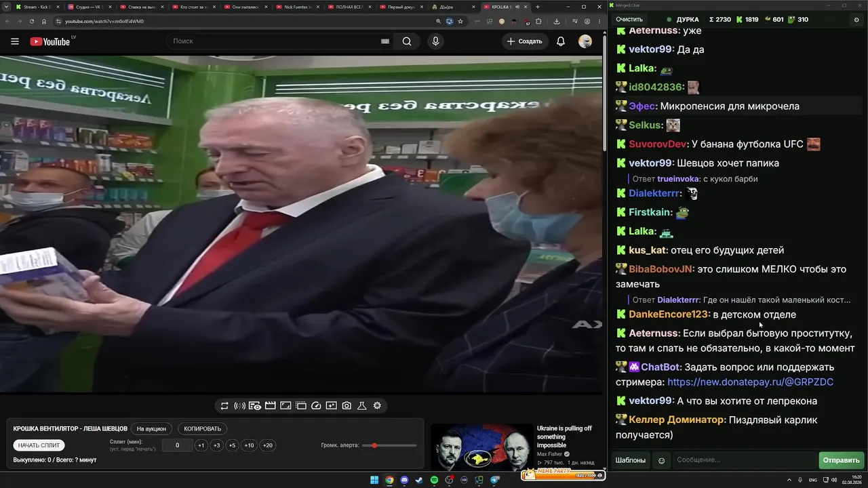Open the playback speed gauge icon

(x=316, y=406)
